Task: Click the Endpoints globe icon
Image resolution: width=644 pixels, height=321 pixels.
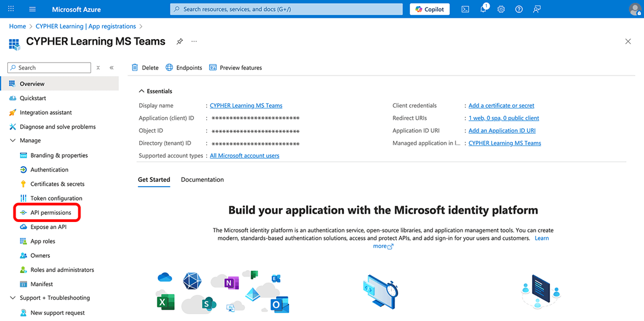Action: (169, 68)
